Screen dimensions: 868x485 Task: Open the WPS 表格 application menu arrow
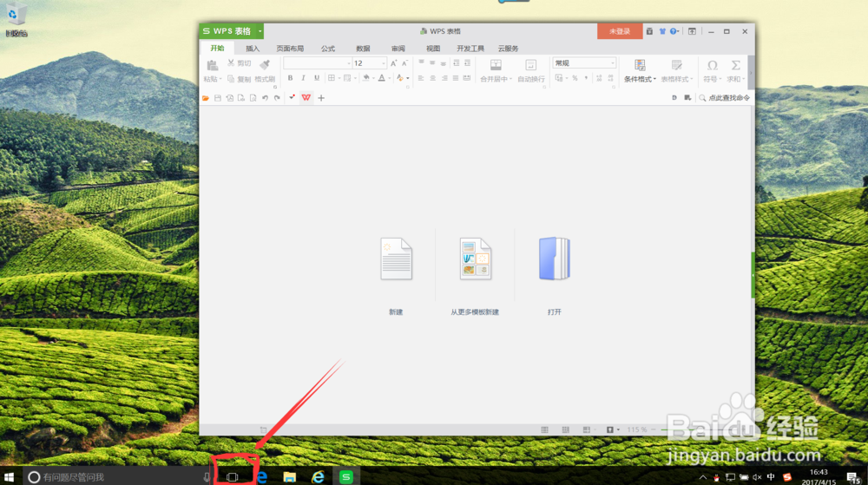[x=260, y=31]
